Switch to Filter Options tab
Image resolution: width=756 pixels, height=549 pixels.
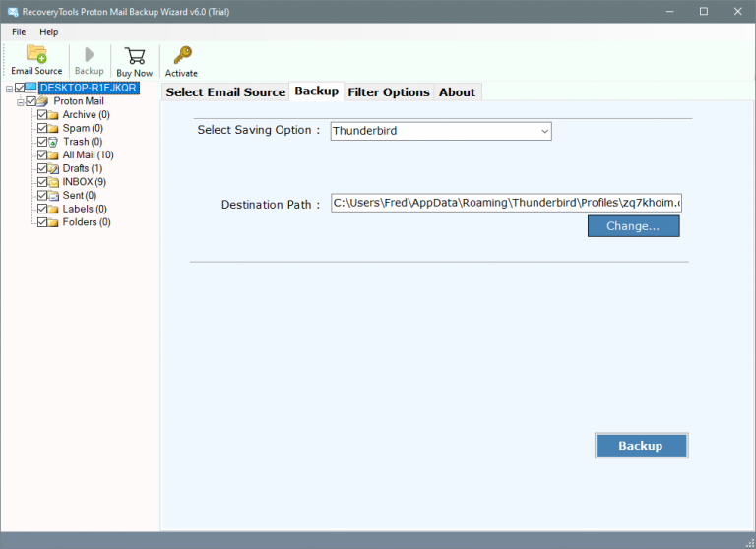point(389,92)
